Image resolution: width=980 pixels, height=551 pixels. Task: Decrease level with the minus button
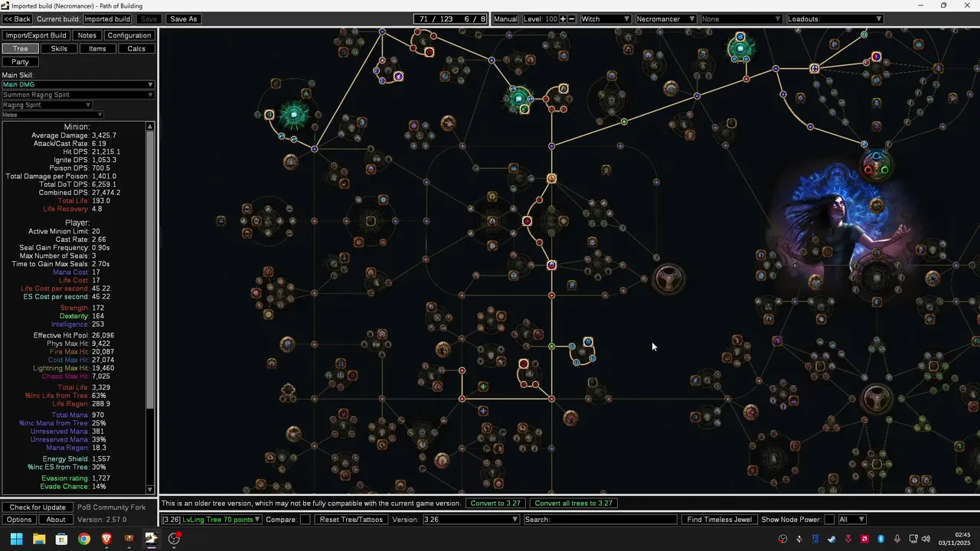572,18
